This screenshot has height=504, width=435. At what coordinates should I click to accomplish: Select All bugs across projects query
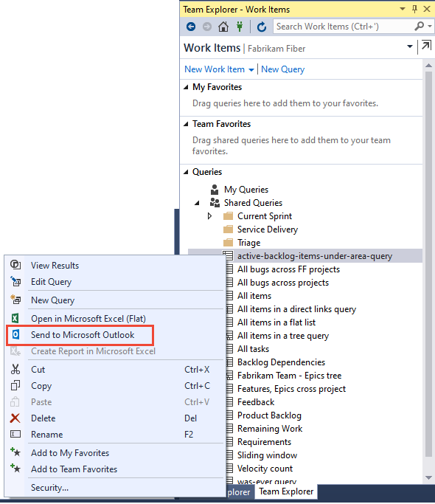click(x=283, y=283)
